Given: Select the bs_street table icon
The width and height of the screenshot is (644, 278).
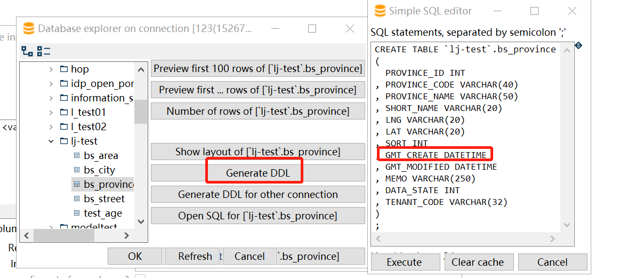Looking at the screenshot, I should [76, 199].
